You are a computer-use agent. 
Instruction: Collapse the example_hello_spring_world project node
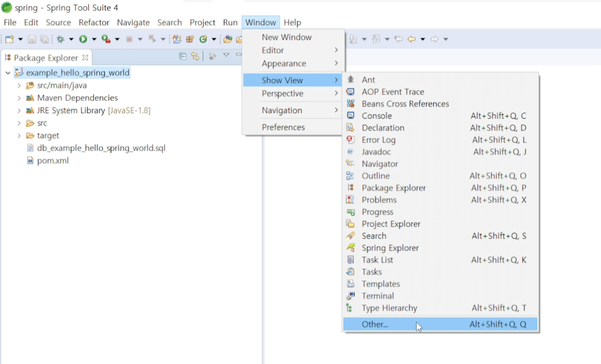click(x=8, y=73)
